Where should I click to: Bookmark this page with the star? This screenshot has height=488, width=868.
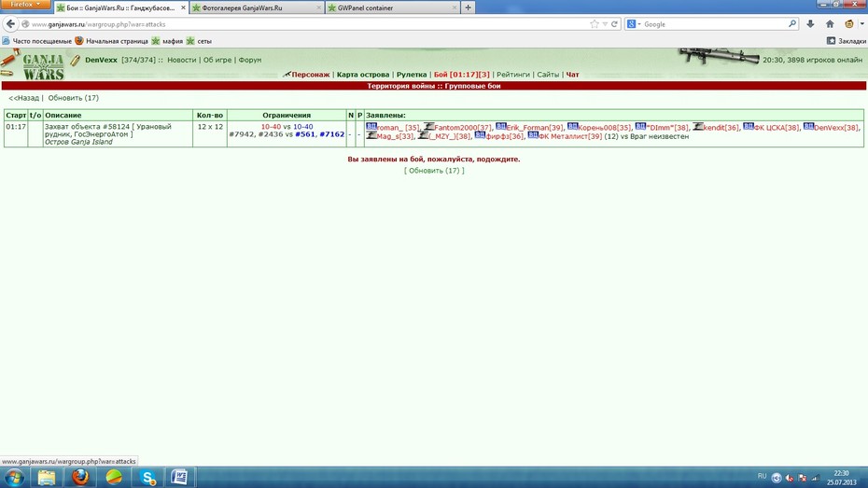(x=594, y=23)
